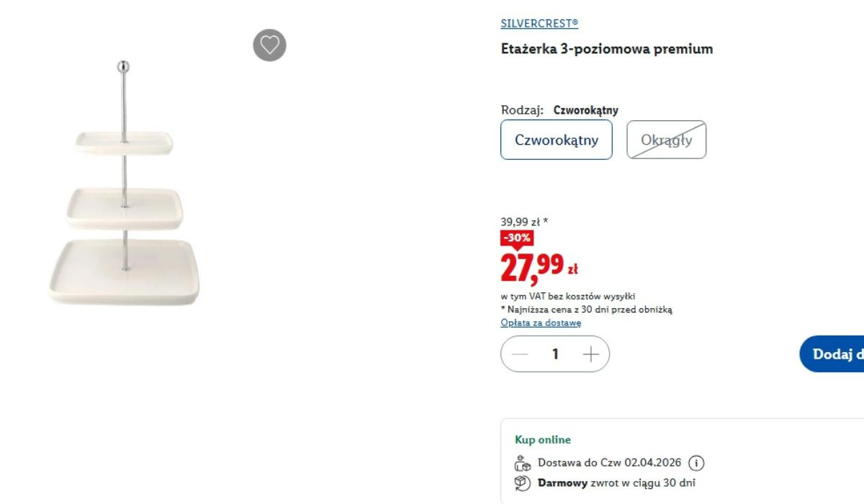The width and height of the screenshot is (864, 504).
Task: Click the quantity input field
Action: (x=555, y=354)
